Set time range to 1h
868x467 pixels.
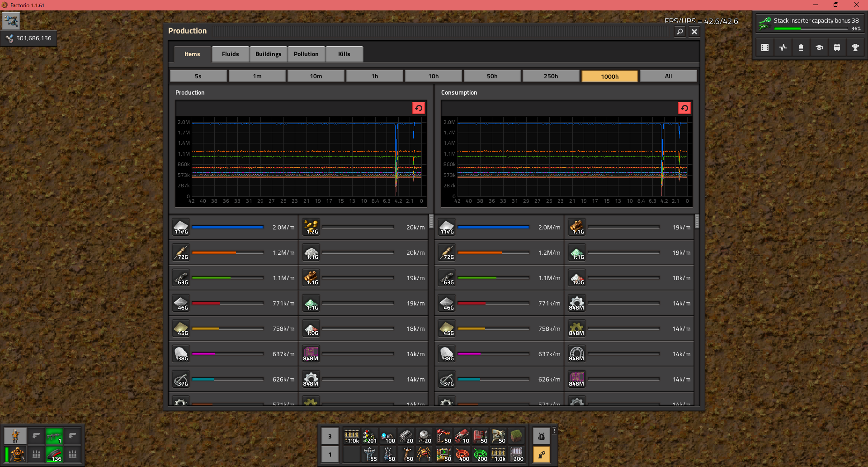[x=375, y=76]
